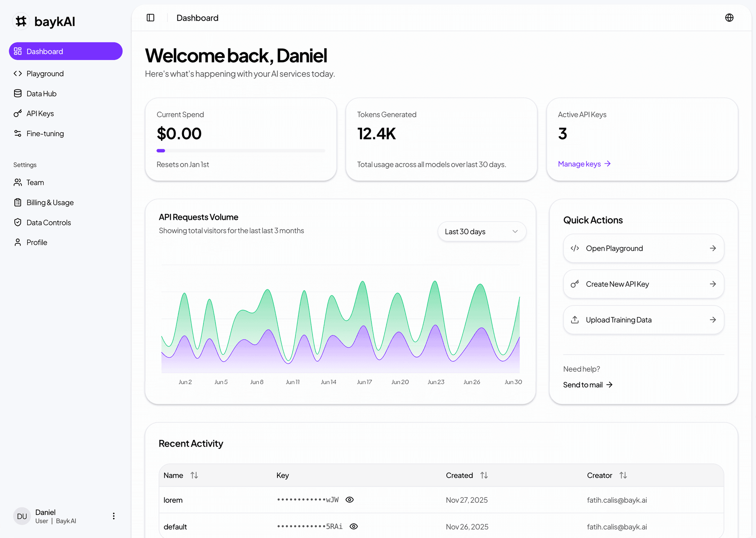Screen dimensions: 756x538
Task: Open Data Hub in sidebar
Action: click(x=66, y=93)
